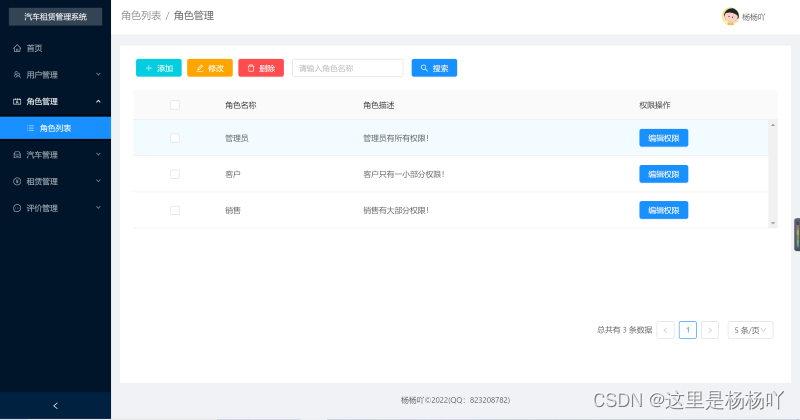Click the 客户 role name cell
The image size is (800, 420).
[x=233, y=175]
